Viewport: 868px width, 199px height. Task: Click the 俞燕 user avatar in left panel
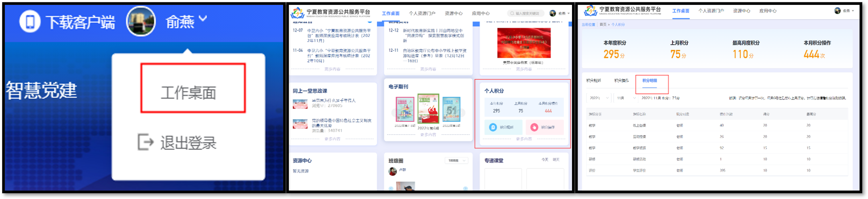141,21
